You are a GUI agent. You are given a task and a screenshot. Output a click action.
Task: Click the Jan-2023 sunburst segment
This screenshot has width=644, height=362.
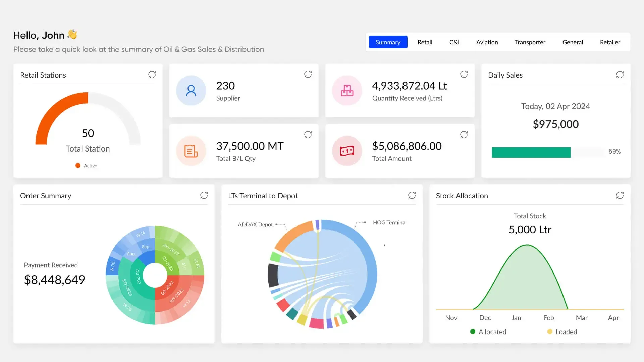point(171,249)
